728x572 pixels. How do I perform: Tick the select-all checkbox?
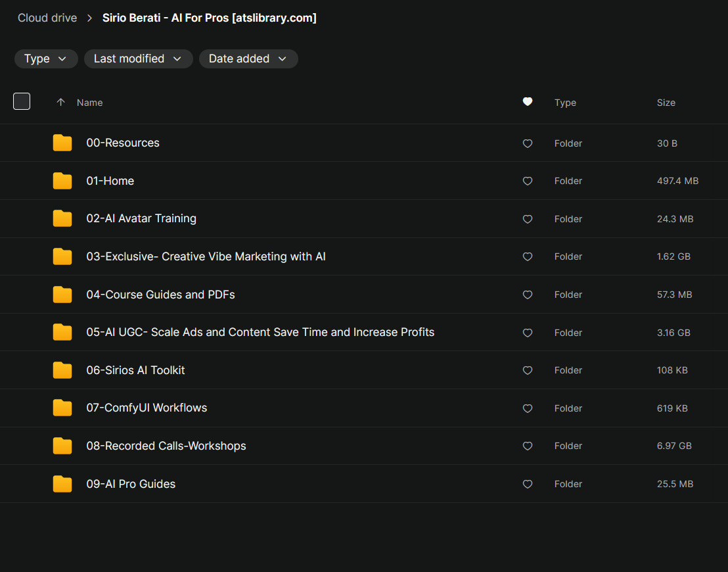tap(22, 101)
